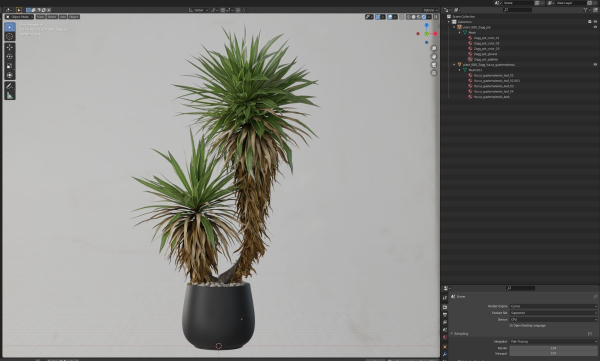This screenshot has width=600, height=361.
Task: Hide the Zagg_pot plant object via eye icon
Action: (595, 27)
